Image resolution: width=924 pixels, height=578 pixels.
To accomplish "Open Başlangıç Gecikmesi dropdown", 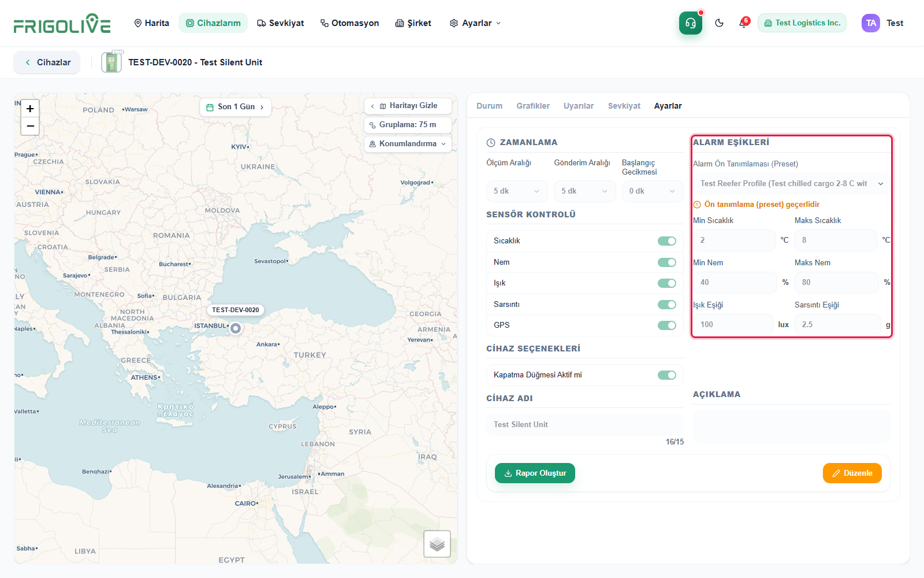I will pos(653,191).
